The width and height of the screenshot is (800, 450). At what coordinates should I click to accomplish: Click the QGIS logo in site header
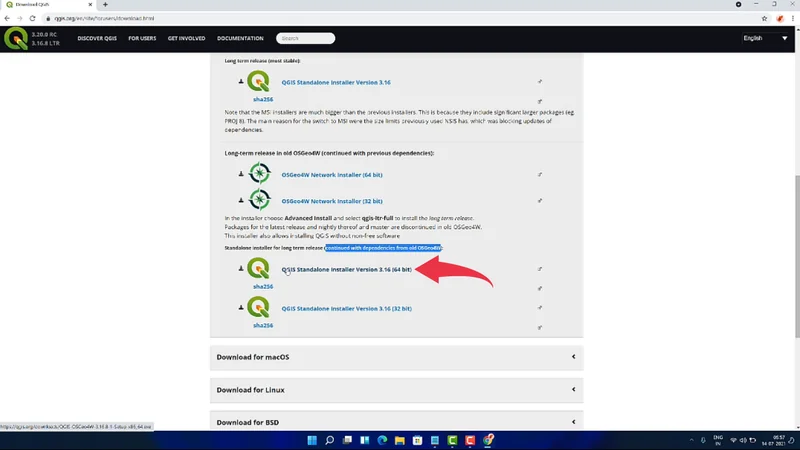click(x=16, y=38)
